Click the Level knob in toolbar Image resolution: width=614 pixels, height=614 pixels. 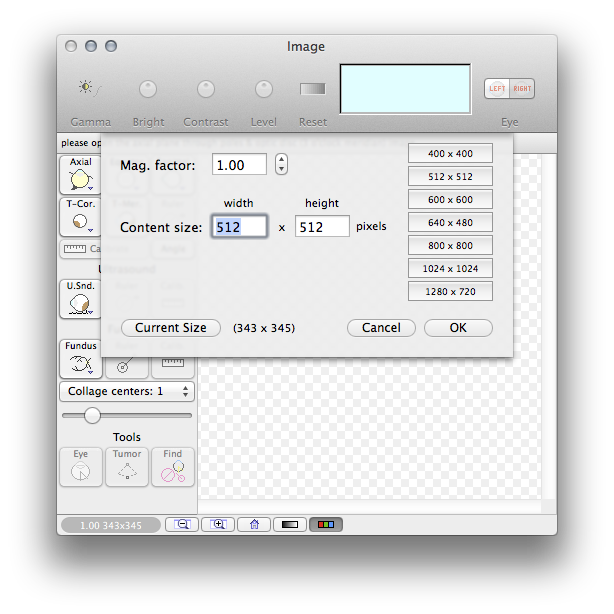(264, 89)
